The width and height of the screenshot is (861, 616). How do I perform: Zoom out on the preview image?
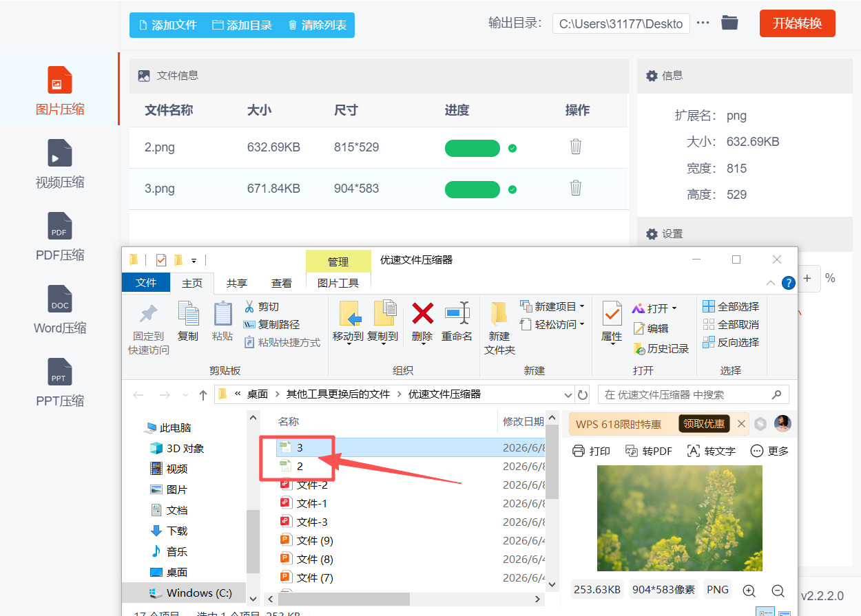[778, 590]
